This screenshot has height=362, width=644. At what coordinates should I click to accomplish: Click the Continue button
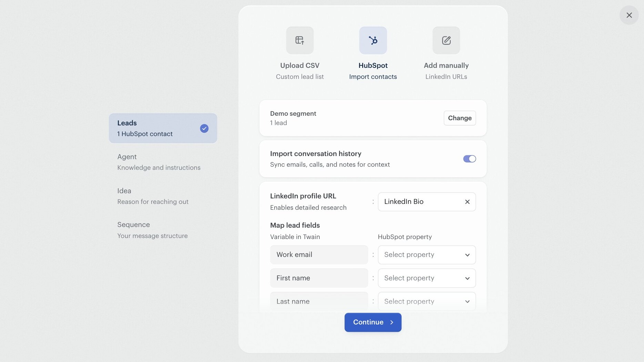373,322
